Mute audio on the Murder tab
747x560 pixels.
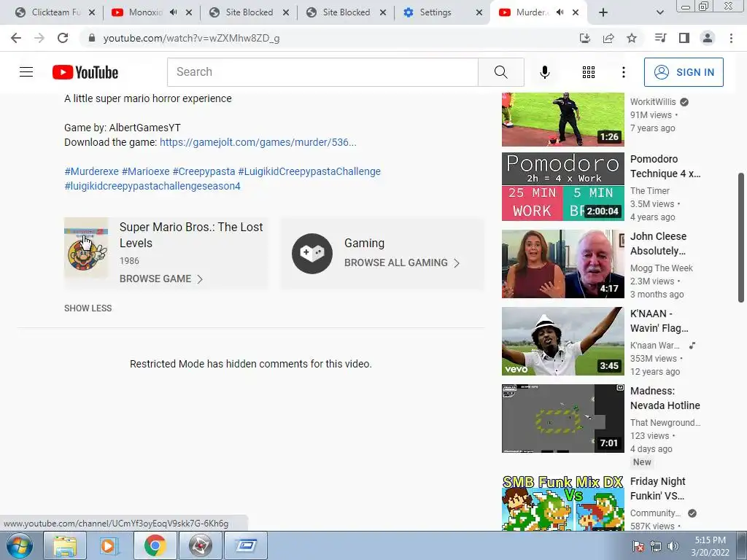pyautogui.click(x=560, y=12)
